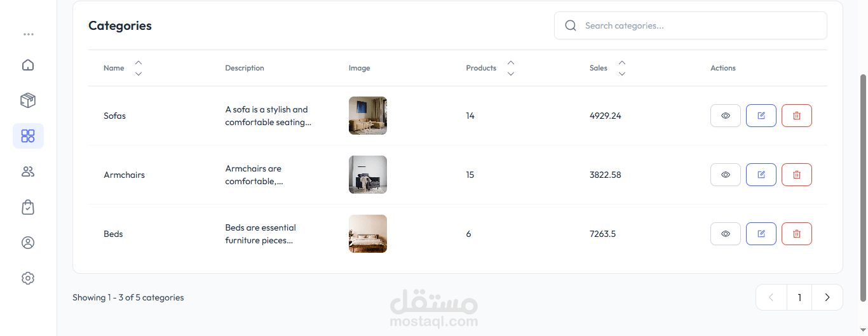Select page 1 in pagination
The width and height of the screenshot is (868, 336).
pos(799,297)
